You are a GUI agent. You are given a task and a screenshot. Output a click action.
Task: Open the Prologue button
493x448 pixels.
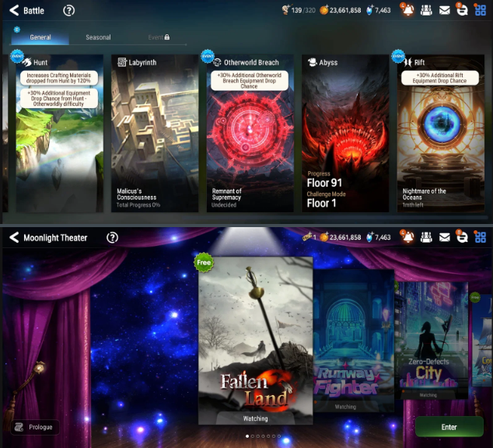[35, 427]
